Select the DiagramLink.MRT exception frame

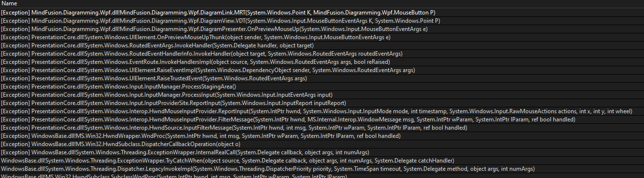point(322,12)
